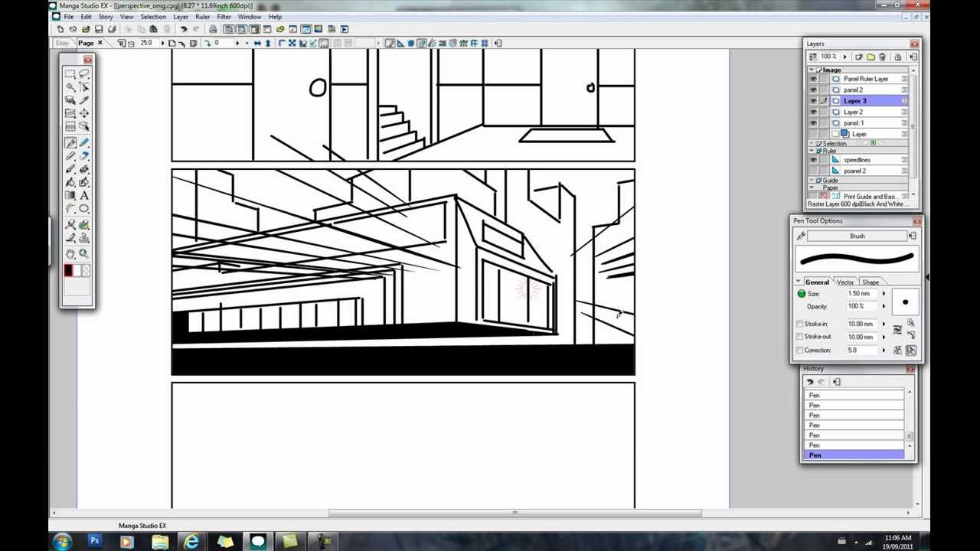Click the brush tip shape preview
Viewport: 980px width, 551px height.
coord(905,302)
